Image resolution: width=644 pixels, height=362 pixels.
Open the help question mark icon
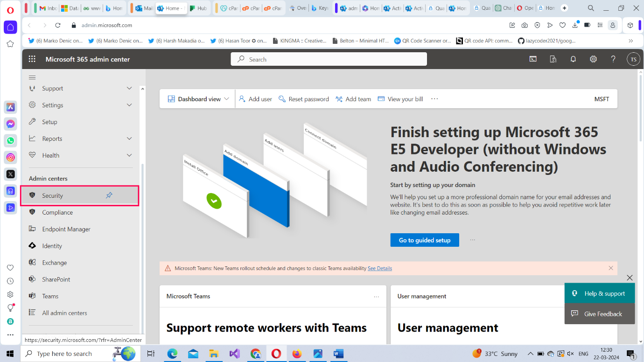(613, 59)
